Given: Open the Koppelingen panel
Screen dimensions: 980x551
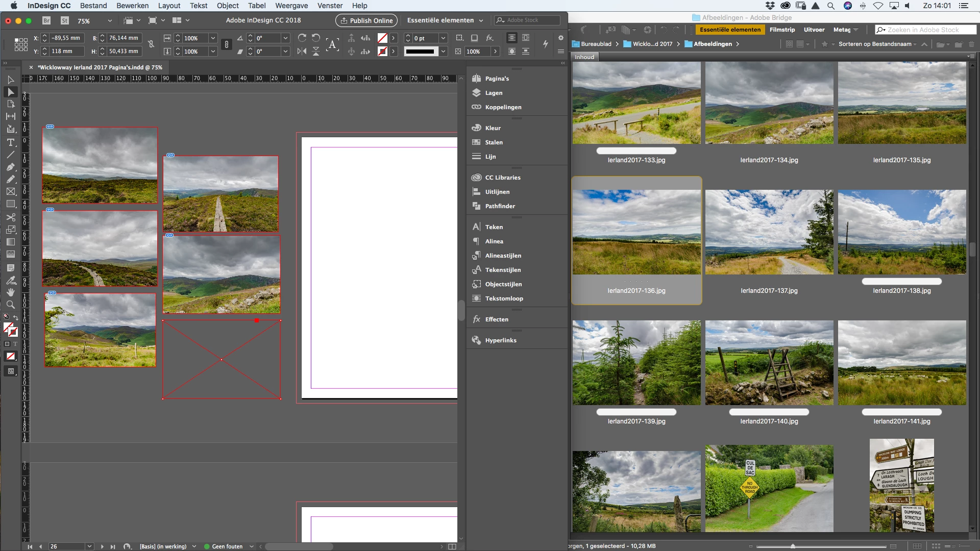Looking at the screenshot, I should click(503, 107).
